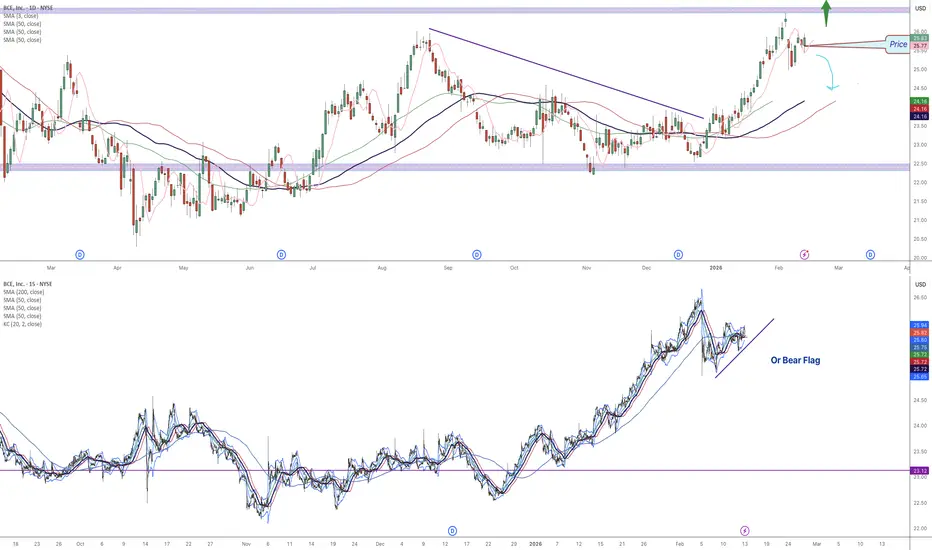Screen dimensions: 932x550
Task: Select the BCE, Inc. 15 NYSE chart title
Action: 27,284
